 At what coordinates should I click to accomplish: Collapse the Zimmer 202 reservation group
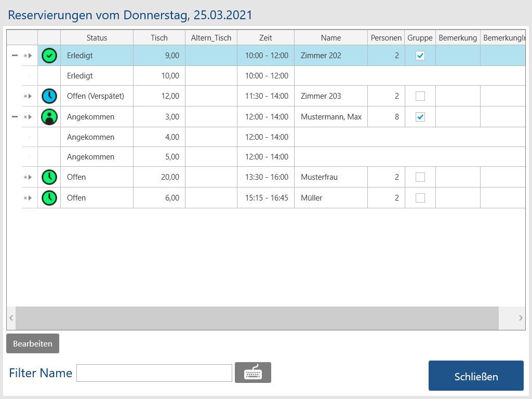point(15,56)
